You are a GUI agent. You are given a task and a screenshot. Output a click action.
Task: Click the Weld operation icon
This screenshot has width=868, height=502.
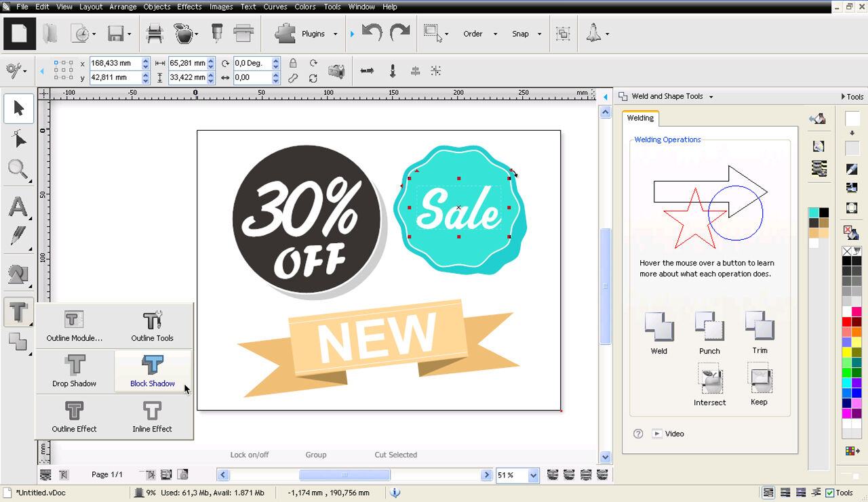click(658, 327)
